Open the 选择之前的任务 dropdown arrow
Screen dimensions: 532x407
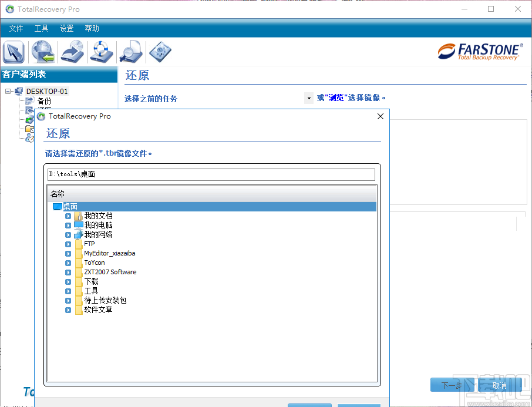[308, 98]
